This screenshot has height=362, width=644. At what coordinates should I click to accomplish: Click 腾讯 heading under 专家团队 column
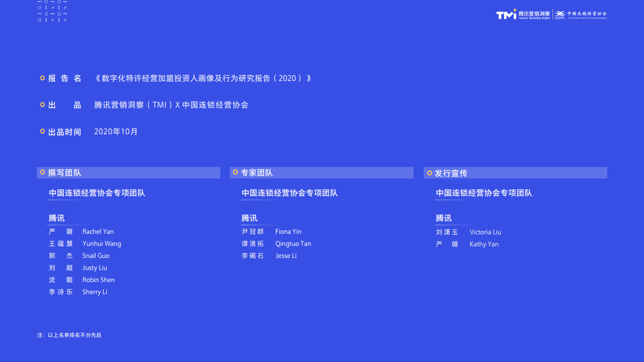click(250, 218)
